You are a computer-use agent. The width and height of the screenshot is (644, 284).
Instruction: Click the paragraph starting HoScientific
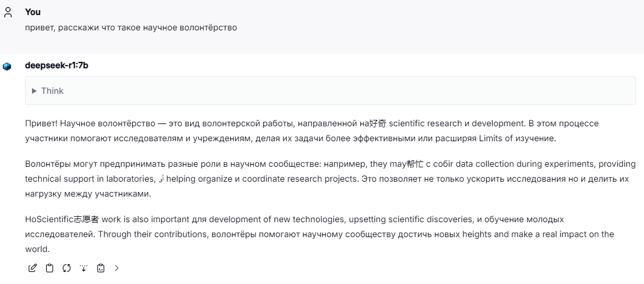coord(320,234)
